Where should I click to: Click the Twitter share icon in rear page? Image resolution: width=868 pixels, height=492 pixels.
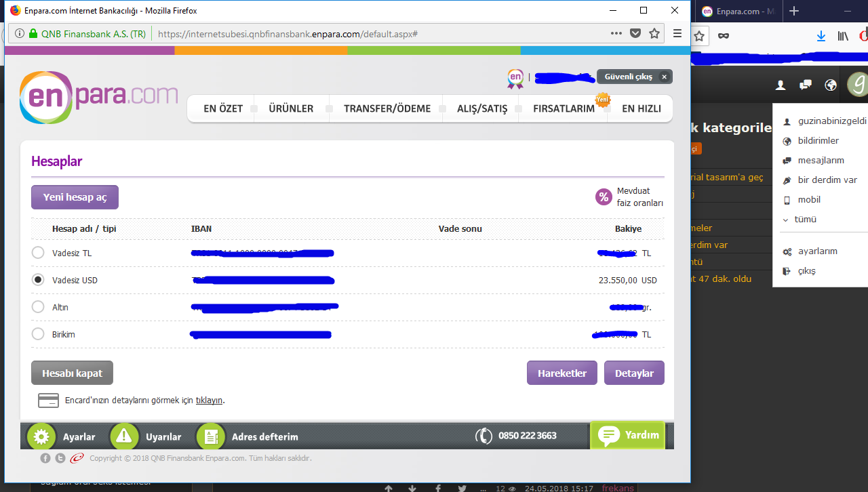pyautogui.click(x=462, y=488)
